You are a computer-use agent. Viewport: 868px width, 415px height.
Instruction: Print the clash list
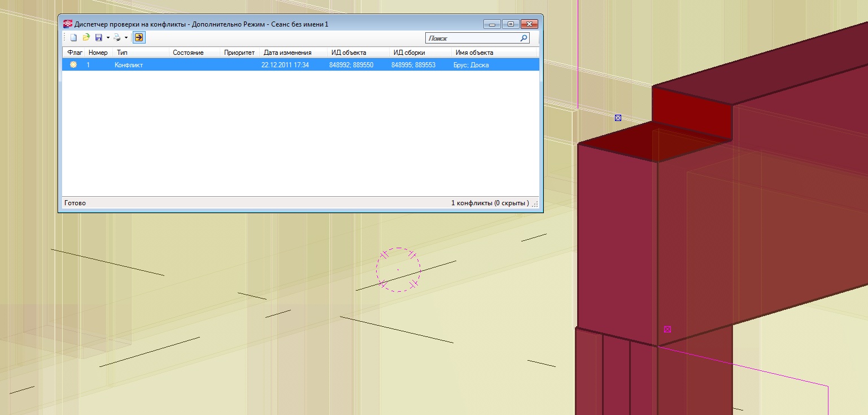point(117,38)
